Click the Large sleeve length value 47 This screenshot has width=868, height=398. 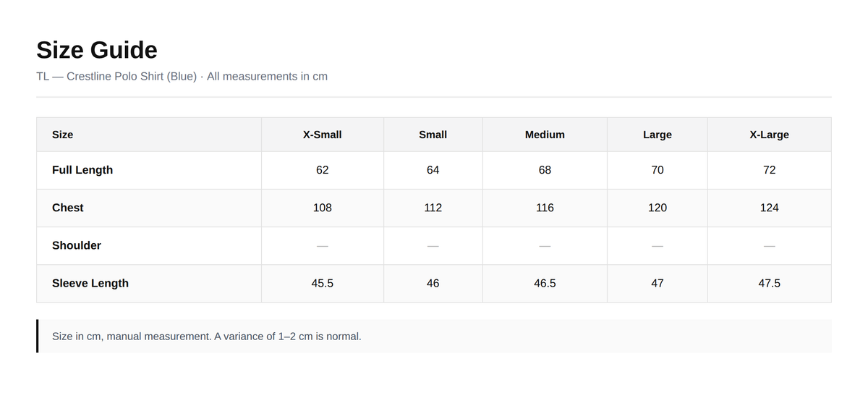point(658,283)
